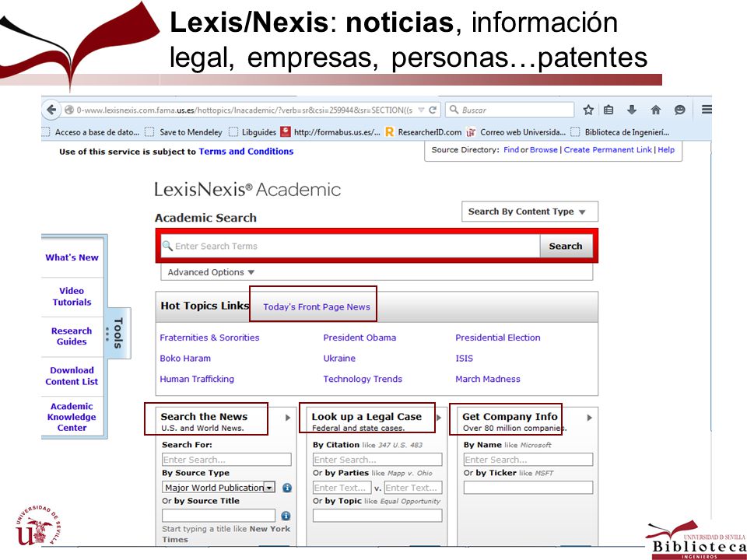Open formabus.us.es bookmark
Image resolution: width=747 pixels, height=560 pixels.
point(331,132)
